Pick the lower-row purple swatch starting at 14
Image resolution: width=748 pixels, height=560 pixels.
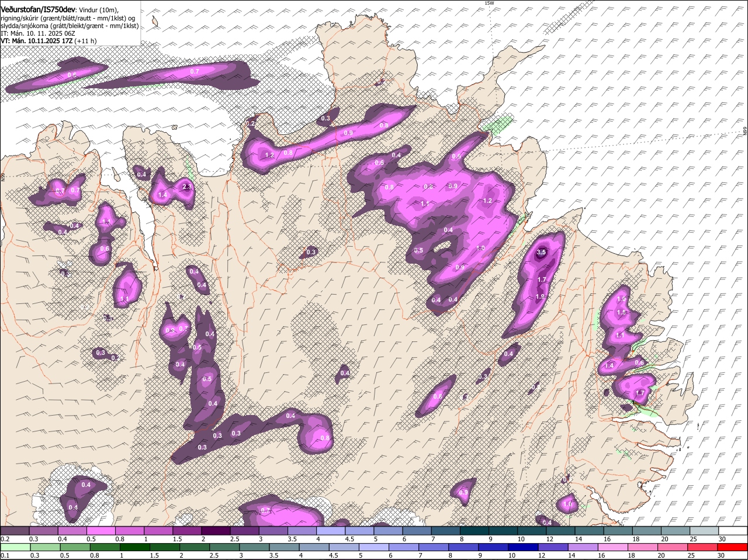pos(583,548)
